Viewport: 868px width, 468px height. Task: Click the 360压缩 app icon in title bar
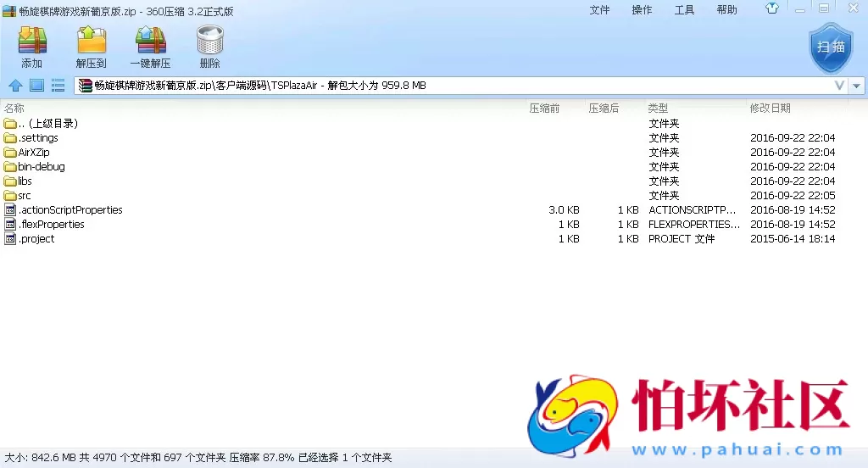[x=9, y=11]
